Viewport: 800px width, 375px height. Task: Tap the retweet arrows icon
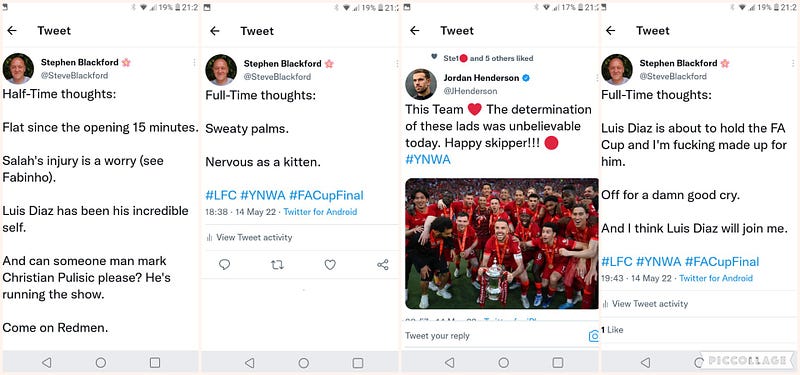(277, 264)
